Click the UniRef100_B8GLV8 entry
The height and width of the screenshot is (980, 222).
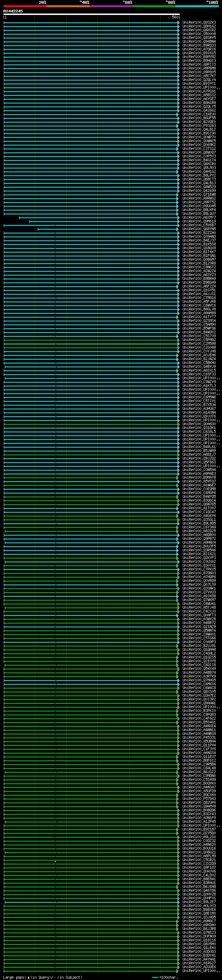[199, 309]
